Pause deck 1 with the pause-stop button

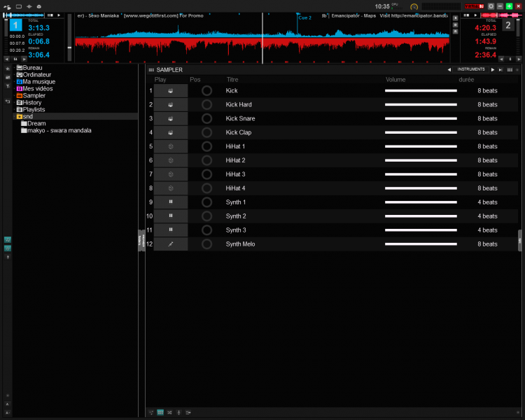[x=50, y=15]
